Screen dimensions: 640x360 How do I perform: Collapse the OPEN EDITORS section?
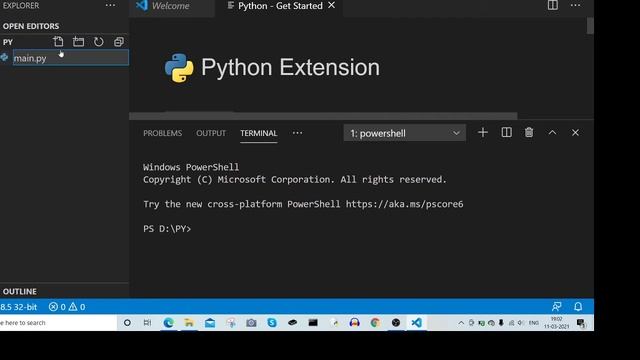[31, 26]
